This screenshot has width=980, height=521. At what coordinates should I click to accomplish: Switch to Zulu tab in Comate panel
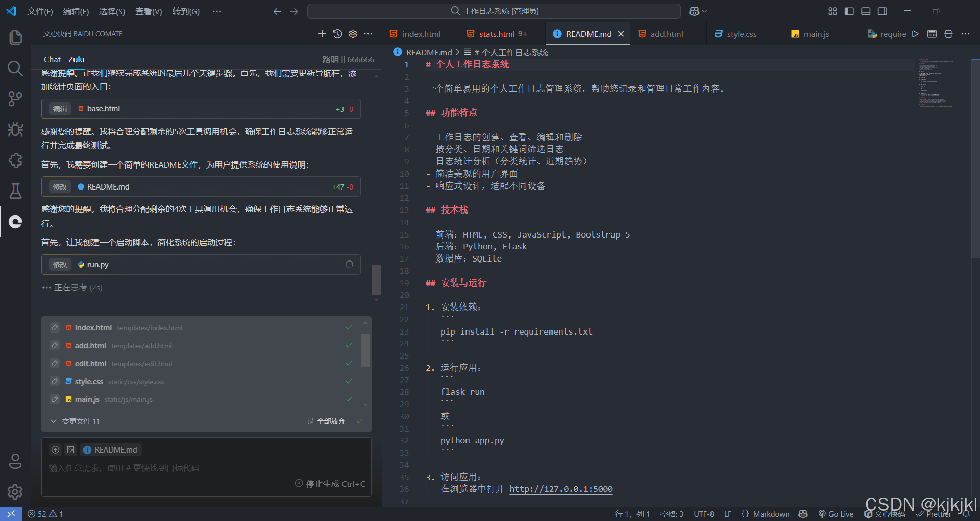76,60
